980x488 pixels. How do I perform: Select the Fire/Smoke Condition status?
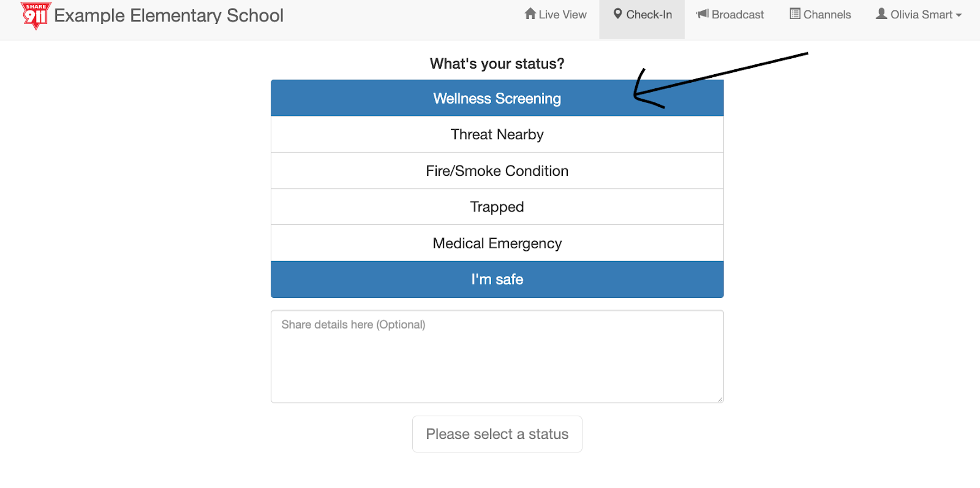point(497,170)
